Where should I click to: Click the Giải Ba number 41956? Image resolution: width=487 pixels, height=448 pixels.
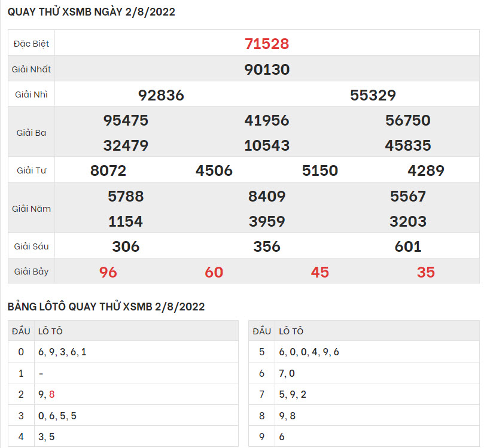(267, 120)
